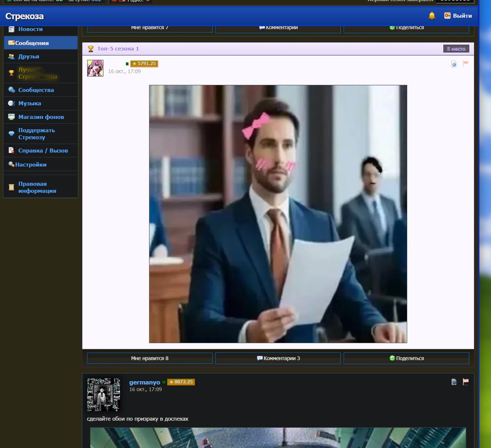
Task: Click the envelope icon beside Сообщения
Action: [11, 43]
